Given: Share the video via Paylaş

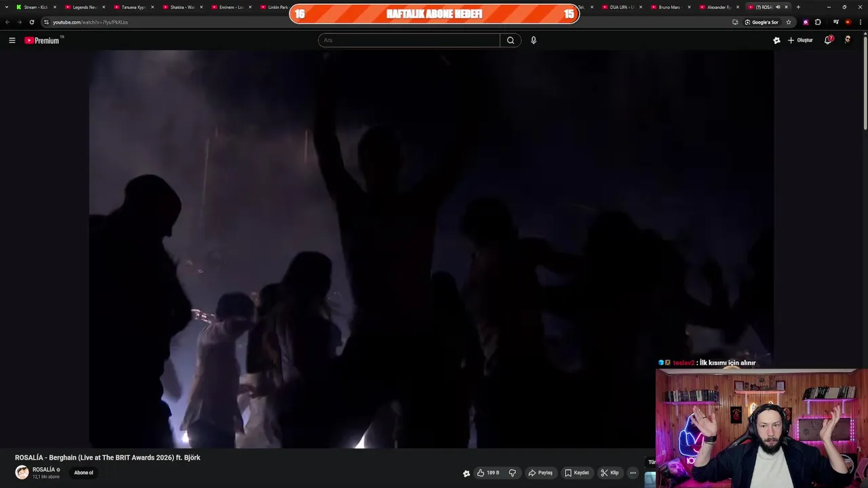Looking at the screenshot, I should 541,473.
